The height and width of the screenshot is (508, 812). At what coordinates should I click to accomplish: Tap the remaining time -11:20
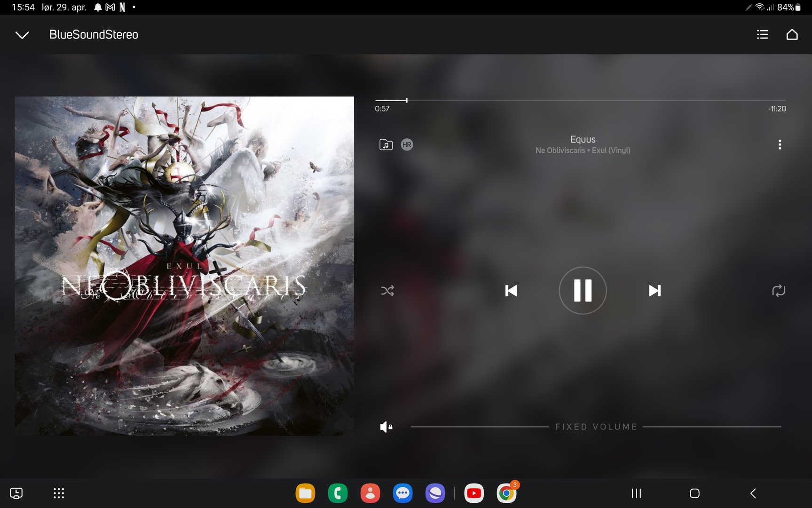pyautogui.click(x=777, y=109)
